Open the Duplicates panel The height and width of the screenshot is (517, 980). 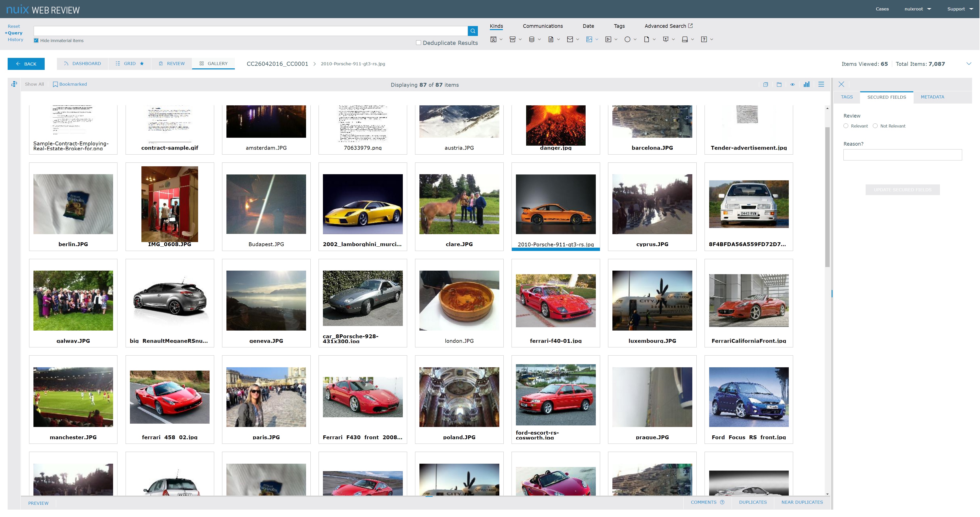click(x=753, y=502)
